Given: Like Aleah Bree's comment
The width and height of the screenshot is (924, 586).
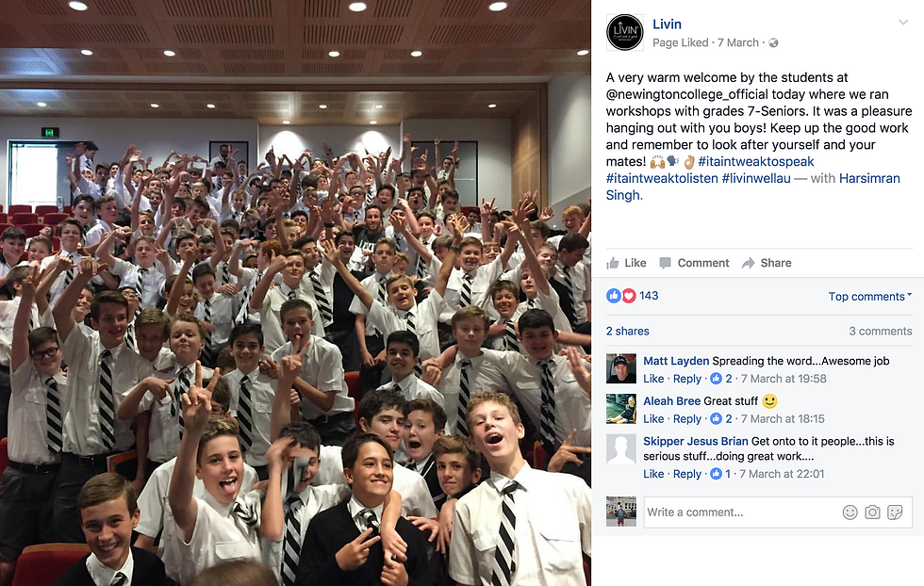Looking at the screenshot, I should pyautogui.click(x=652, y=418).
